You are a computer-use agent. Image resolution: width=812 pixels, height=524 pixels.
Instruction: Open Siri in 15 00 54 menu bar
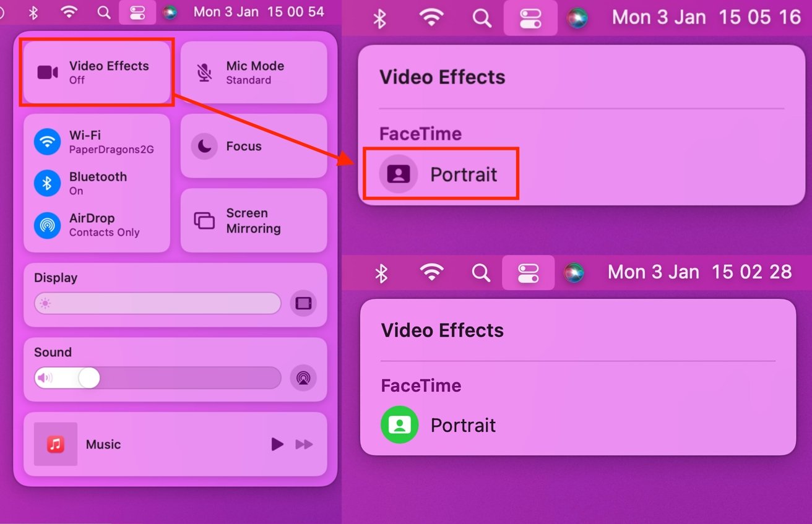170,12
